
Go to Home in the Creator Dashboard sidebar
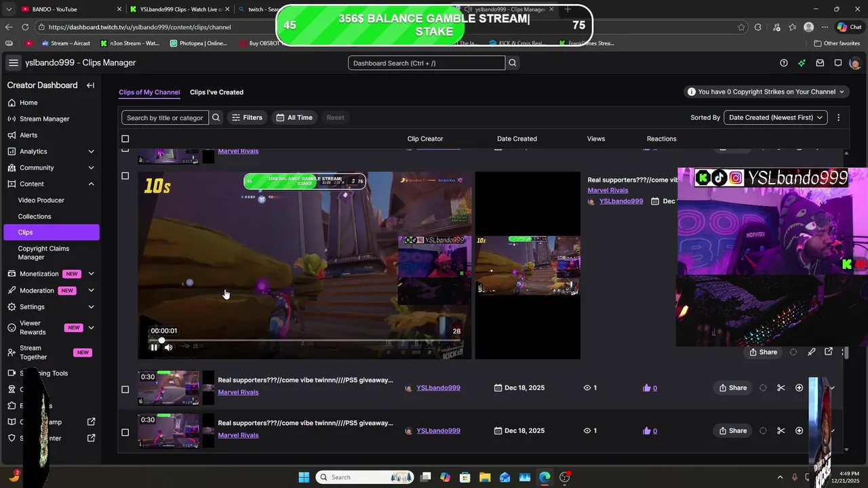(x=51, y=103)
